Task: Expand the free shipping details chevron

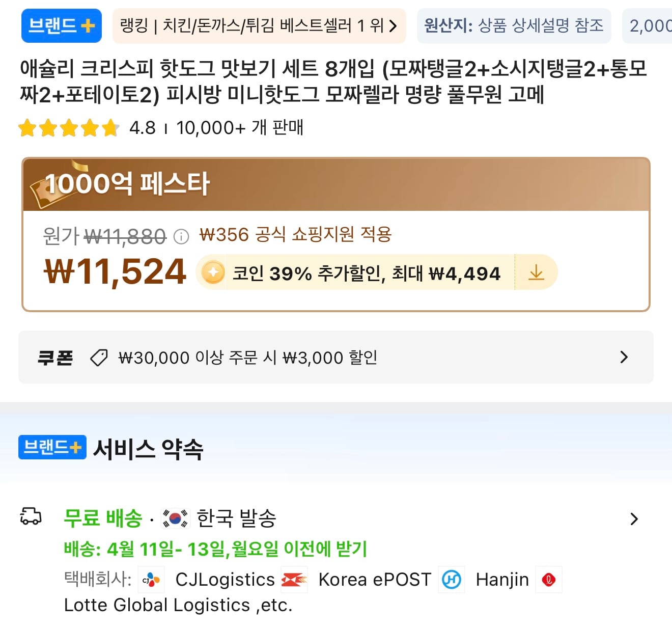Action: [x=634, y=519]
